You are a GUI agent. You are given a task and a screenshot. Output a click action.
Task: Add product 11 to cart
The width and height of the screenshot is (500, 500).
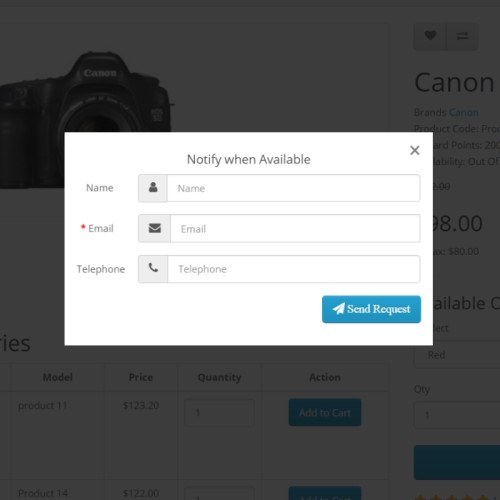tap(325, 412)
